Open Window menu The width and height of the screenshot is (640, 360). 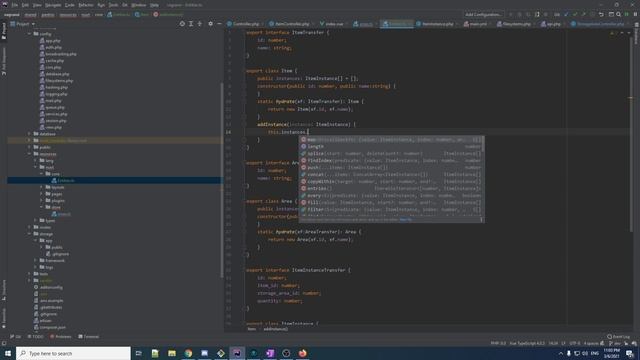139,5
